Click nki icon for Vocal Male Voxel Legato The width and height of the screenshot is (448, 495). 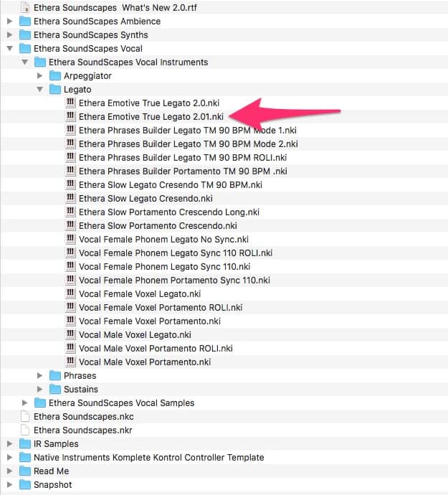70,334
